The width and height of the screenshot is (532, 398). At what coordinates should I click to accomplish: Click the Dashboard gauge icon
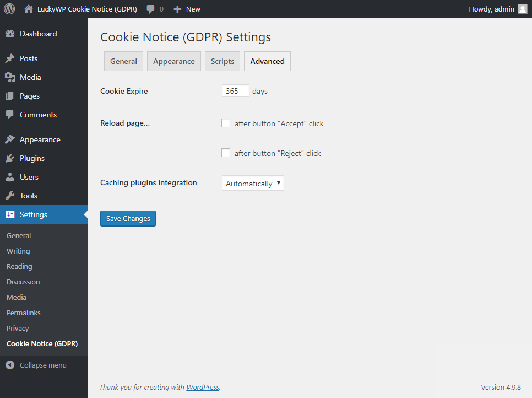pyautogui.click(x=10, y=34)
